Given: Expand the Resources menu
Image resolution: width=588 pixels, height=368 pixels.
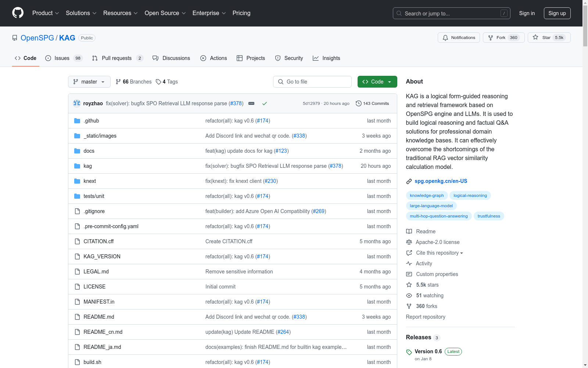Looking at the screenshot, I should 121,13.
